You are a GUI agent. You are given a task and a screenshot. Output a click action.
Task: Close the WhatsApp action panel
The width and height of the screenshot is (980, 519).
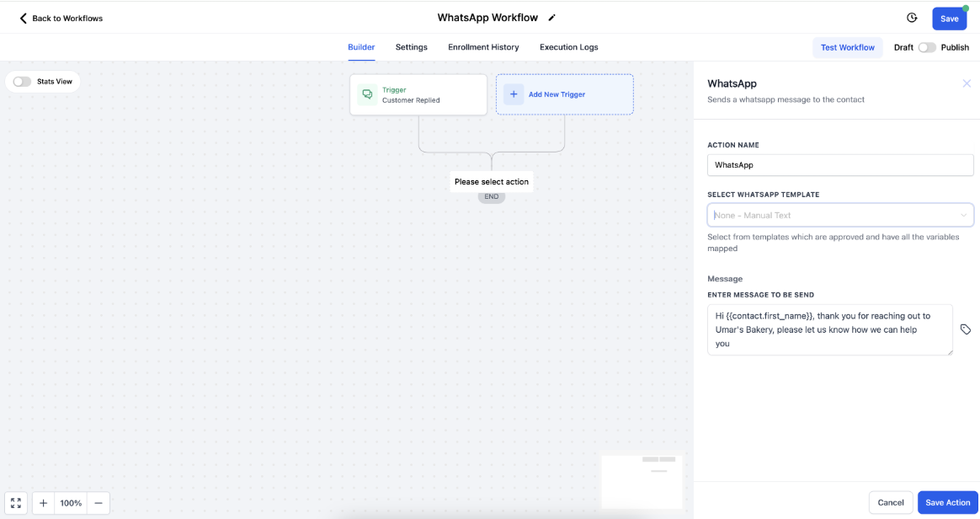[967, 83]
